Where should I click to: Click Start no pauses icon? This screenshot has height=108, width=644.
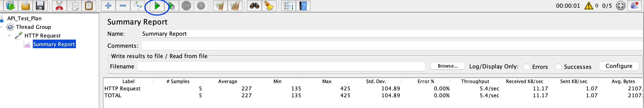click(171, 6)
